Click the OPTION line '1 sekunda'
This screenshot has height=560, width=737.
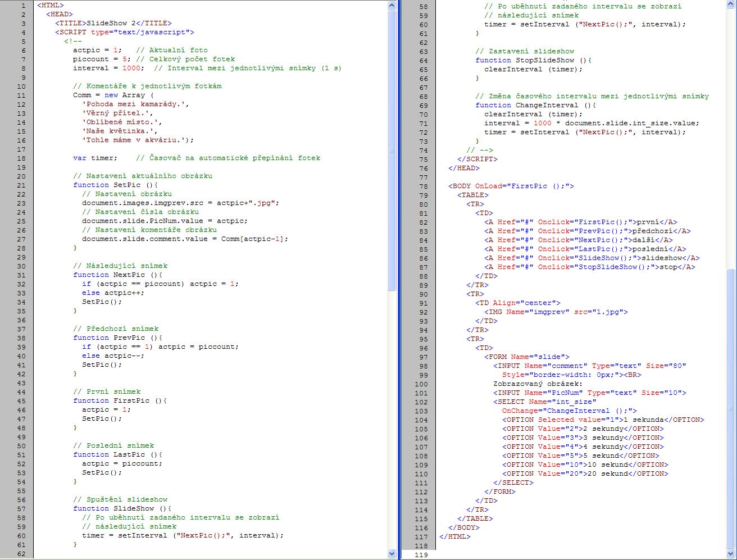(603, 420)
